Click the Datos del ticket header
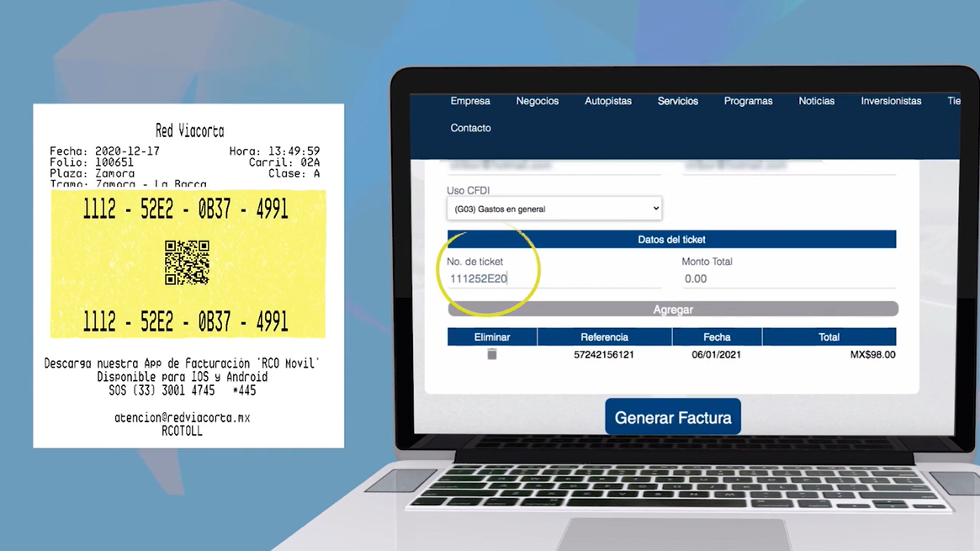 672,239
